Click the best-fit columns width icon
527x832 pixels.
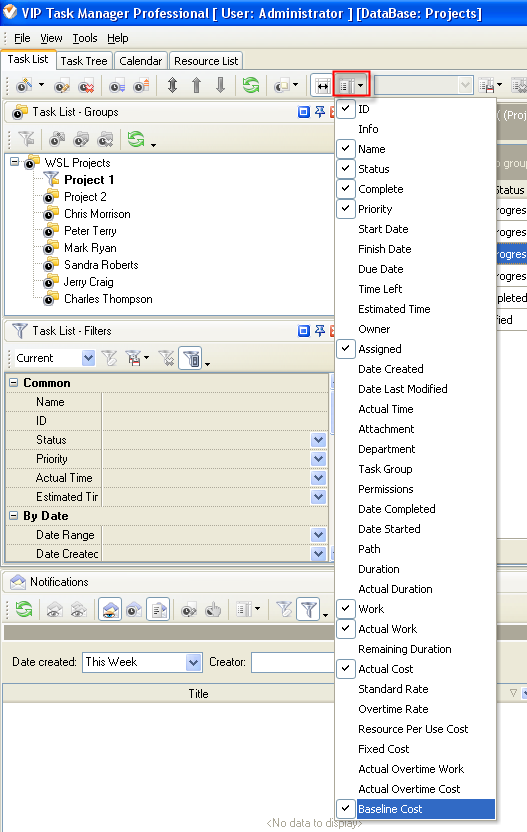322,85
